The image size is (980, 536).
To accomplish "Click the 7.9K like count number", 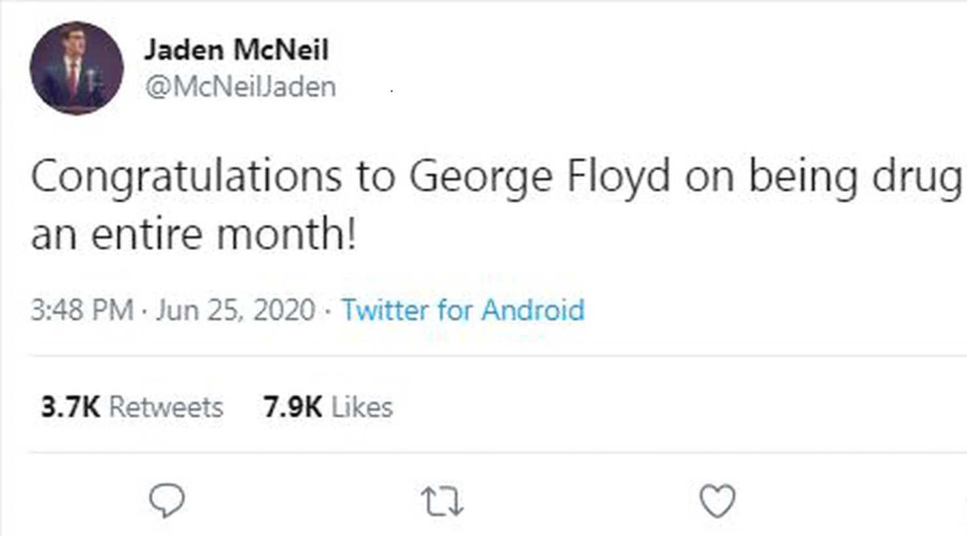I will point(293,407).
